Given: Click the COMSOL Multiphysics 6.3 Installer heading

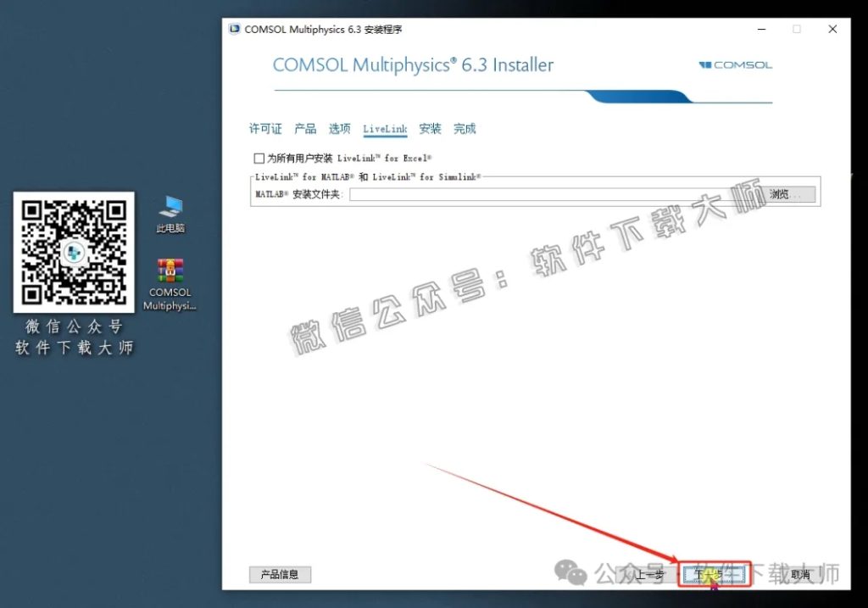Looking at the screenshot, I should tap(413, 64).
